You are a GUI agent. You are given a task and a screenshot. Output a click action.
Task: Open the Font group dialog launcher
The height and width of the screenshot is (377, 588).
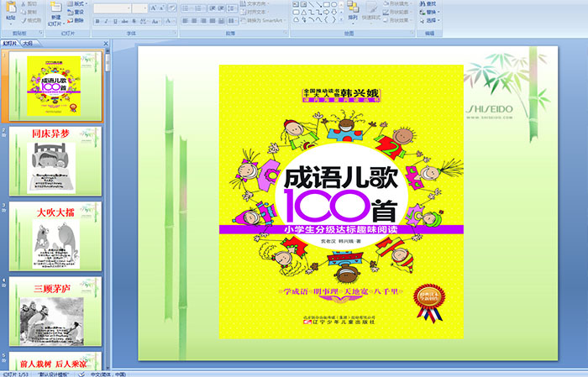[175, 33]
